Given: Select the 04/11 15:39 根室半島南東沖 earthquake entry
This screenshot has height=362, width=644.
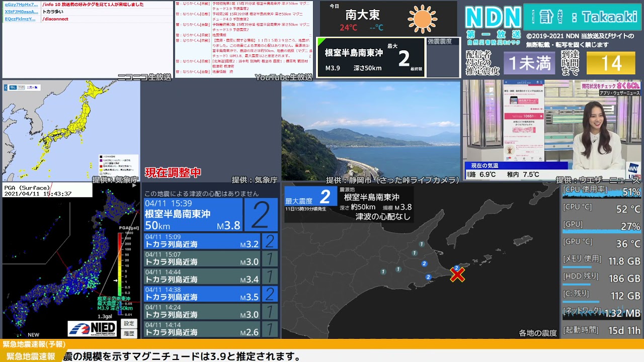Looking at the screenshot, I should coord(193,215).
